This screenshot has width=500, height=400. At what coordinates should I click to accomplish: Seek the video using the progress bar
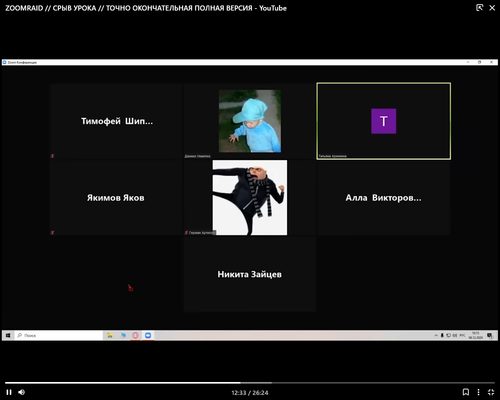coord(250,383)
